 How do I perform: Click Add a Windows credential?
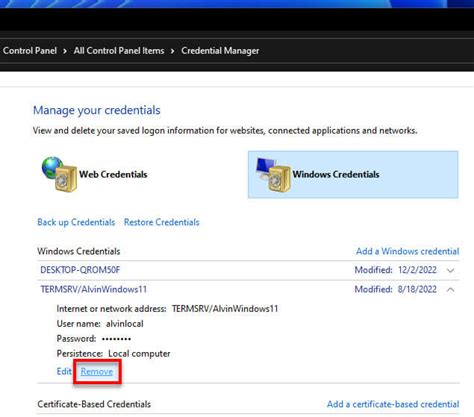click(408, 251)
